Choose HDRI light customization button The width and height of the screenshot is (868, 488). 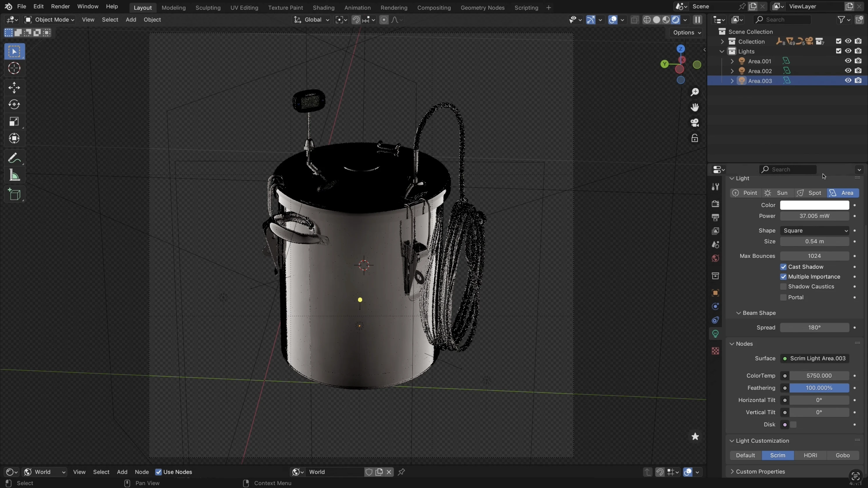click(x=810, y=455)
